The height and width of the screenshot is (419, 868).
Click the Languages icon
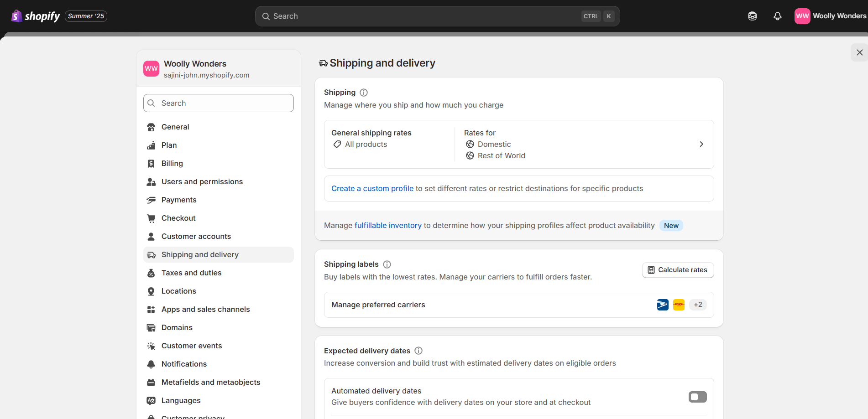click(x=151, y=401)
